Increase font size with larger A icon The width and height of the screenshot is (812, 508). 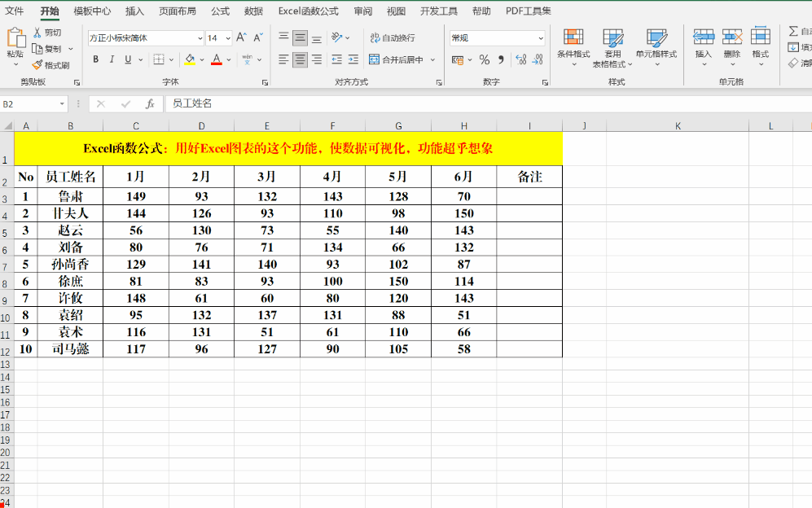pyautogui.click(x=241, y=37)
